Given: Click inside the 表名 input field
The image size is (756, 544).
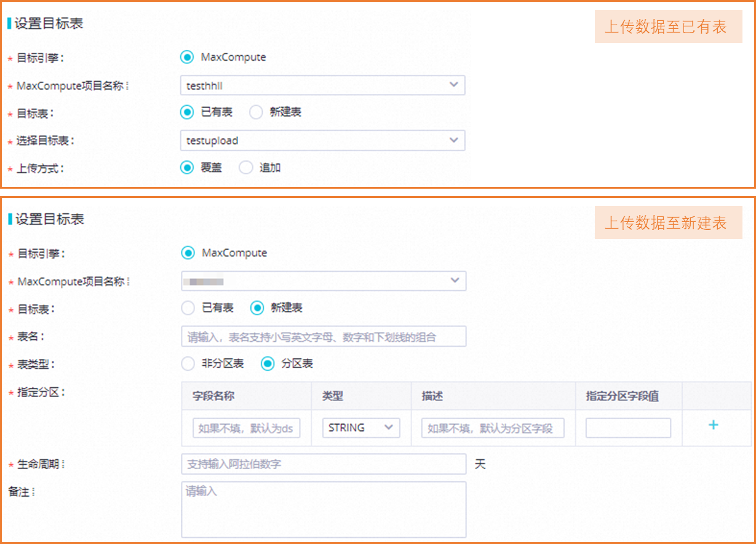Looking at the screenshot, I should 322,336.
